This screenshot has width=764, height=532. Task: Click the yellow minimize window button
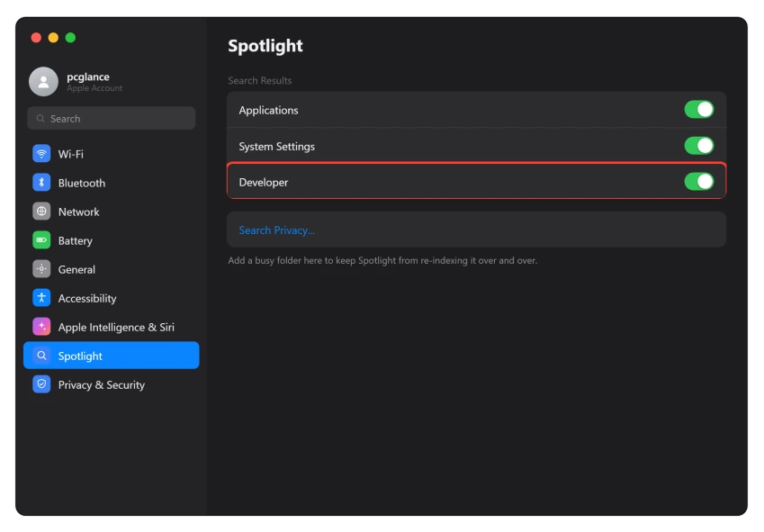coord(53,38)
